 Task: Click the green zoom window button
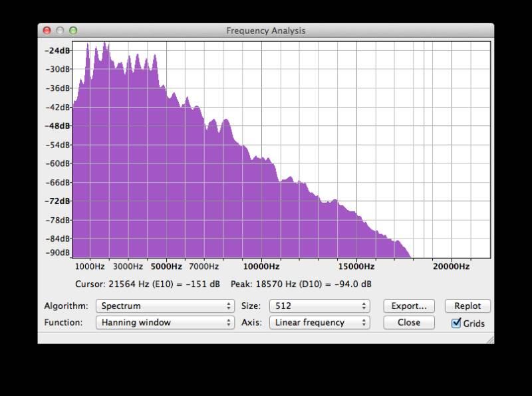coord(73,31)
